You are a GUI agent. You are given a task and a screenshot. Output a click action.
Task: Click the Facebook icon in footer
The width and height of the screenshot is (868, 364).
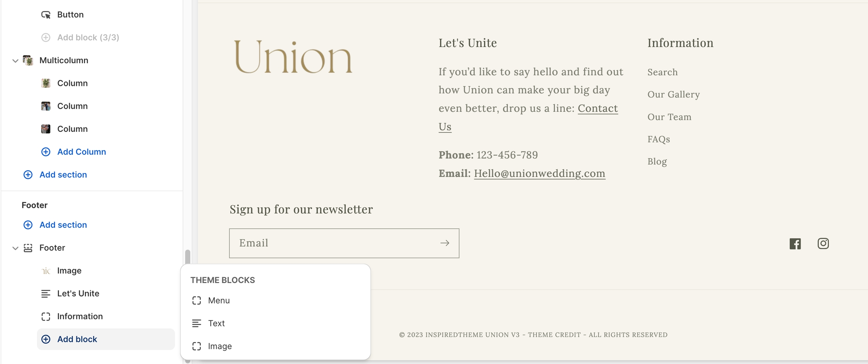[x=795, y=244]
